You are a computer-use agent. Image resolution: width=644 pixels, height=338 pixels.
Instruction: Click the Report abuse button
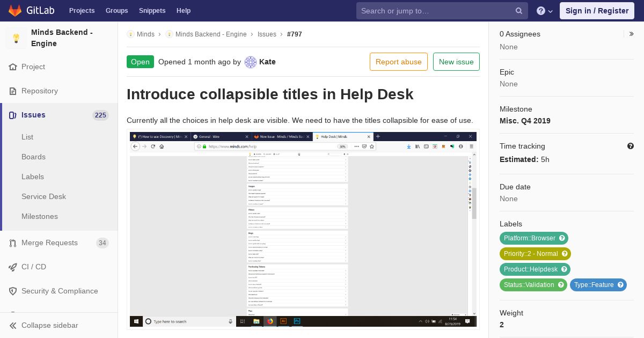point(399,62)
